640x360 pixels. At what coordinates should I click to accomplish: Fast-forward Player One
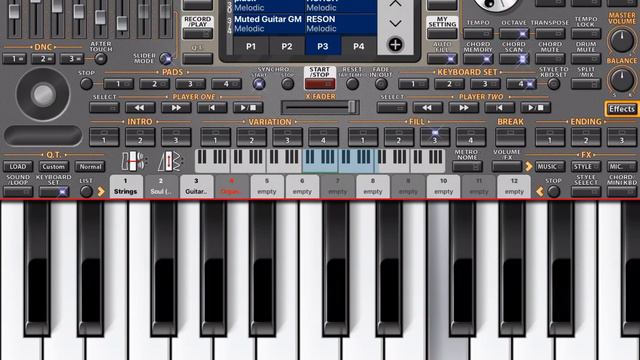(x=176, y=108)
